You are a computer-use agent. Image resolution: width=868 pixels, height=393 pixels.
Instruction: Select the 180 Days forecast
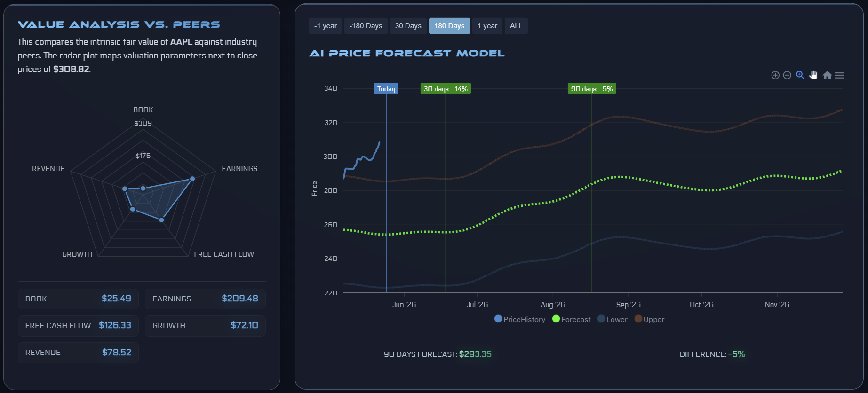[x=449, y=26]
